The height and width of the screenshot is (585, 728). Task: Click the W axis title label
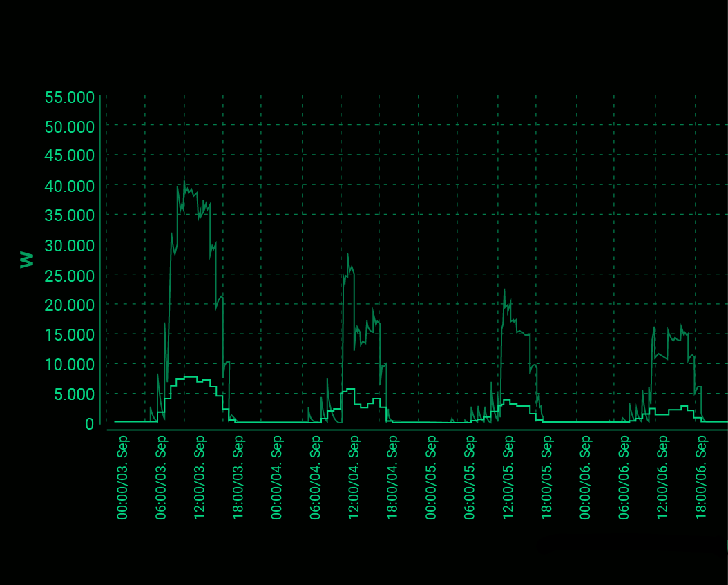(26, 260)
